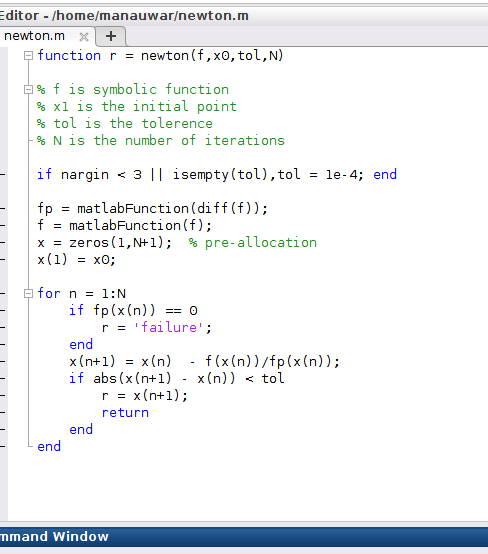Set breakpoint dash at 'return' line
488x554 pixels.
click(2, 412)
